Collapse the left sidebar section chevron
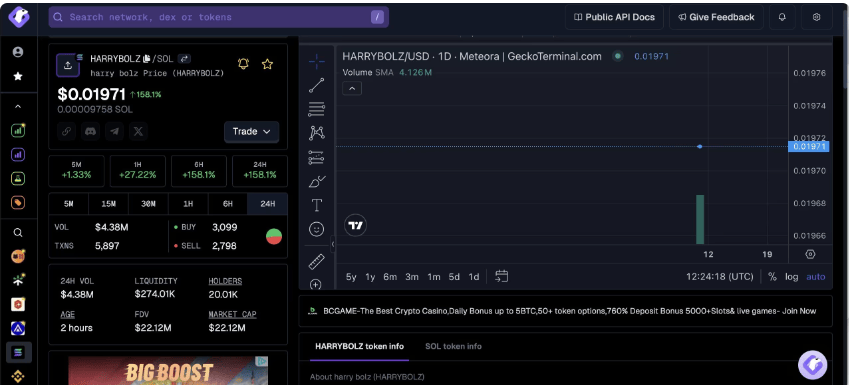This screenshot has height=385, width=849. tap(18, 107)
